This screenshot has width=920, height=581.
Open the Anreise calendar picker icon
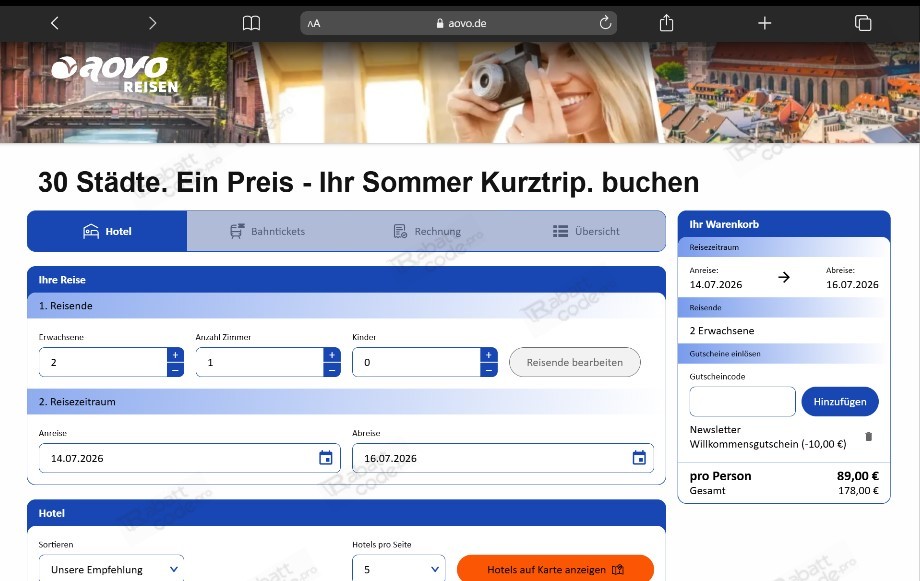pos(326,458)
